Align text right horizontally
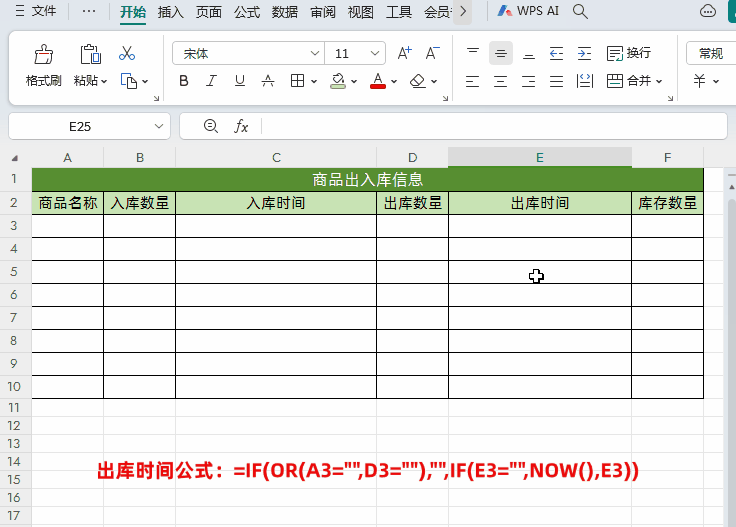736x527 pixels. click(529, 81)
